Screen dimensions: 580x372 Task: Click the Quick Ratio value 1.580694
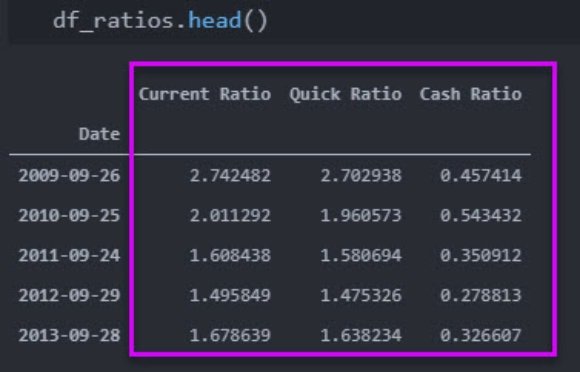(x=361, y=255)
